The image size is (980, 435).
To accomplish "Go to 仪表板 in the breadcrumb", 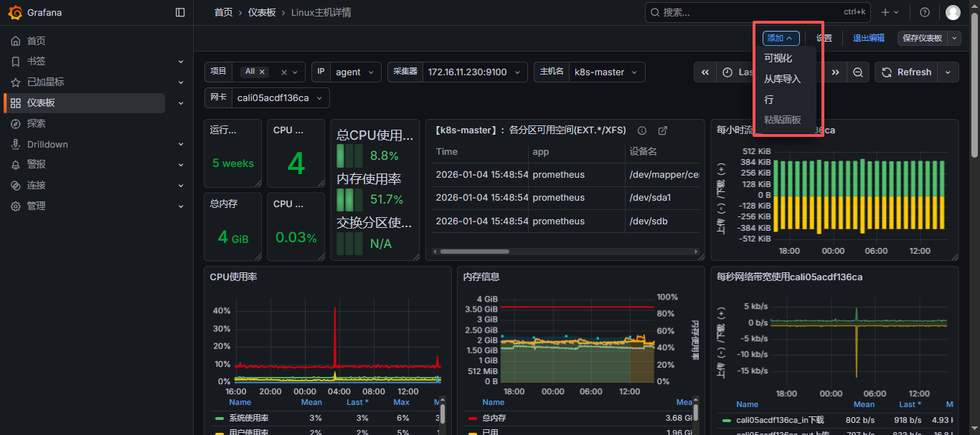I will (x=262, y=12).
